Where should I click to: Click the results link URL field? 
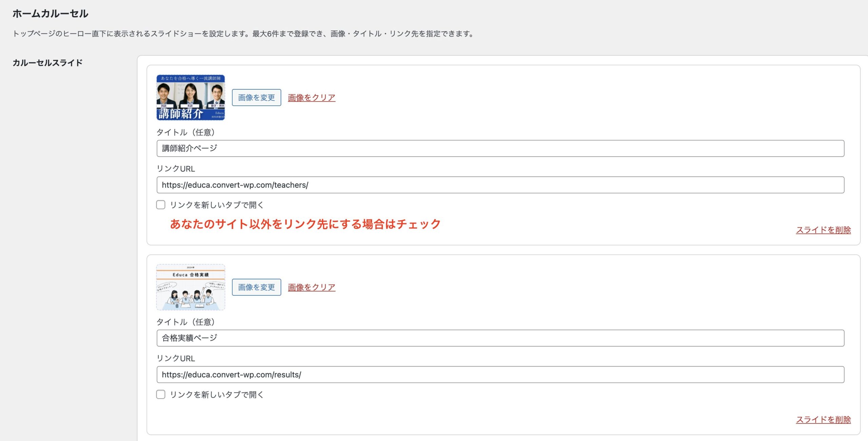pos(500,375)
